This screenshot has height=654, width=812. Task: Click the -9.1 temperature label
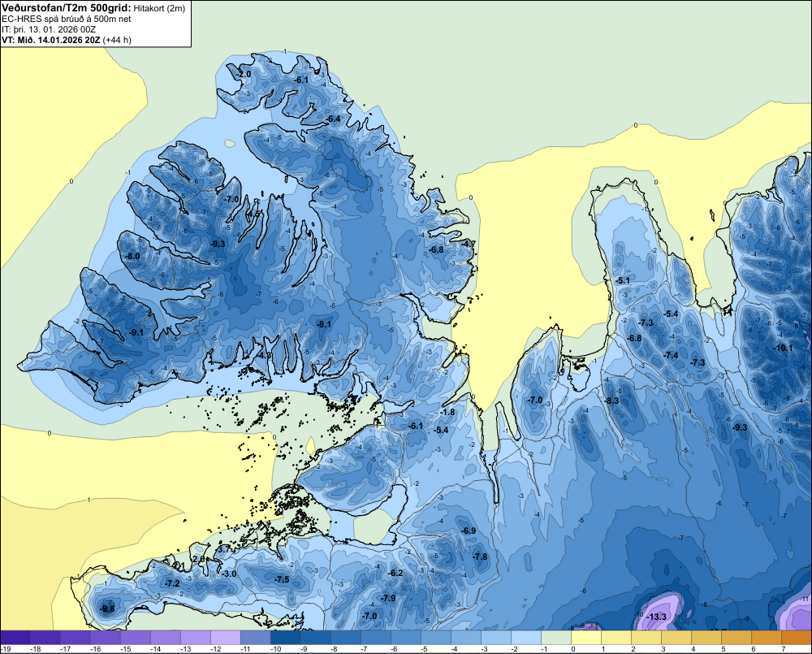(136, 332)
